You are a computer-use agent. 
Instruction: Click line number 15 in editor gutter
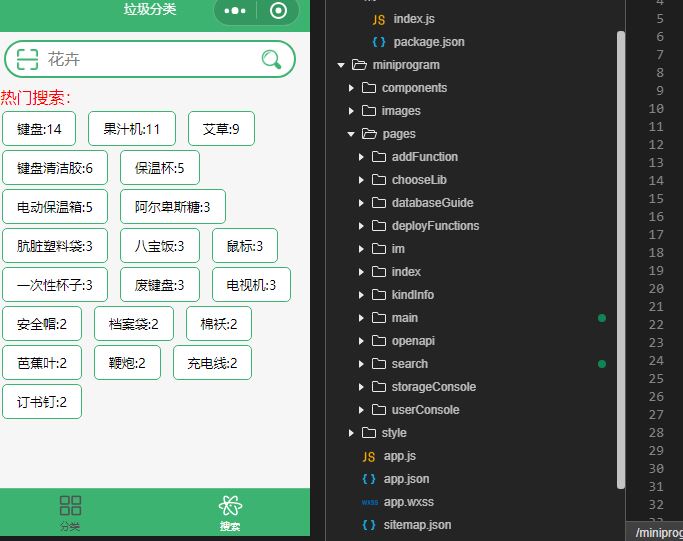tap(656, 199)
